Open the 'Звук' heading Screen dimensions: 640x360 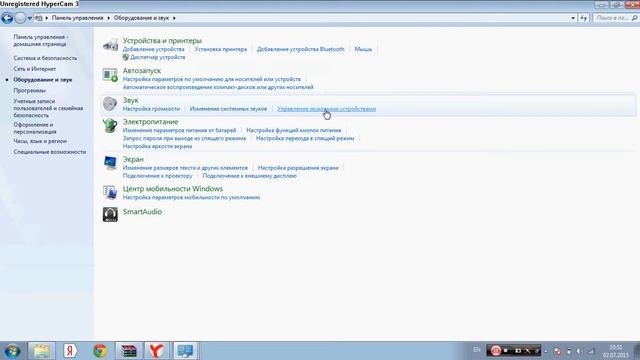(x=131, y=100)
